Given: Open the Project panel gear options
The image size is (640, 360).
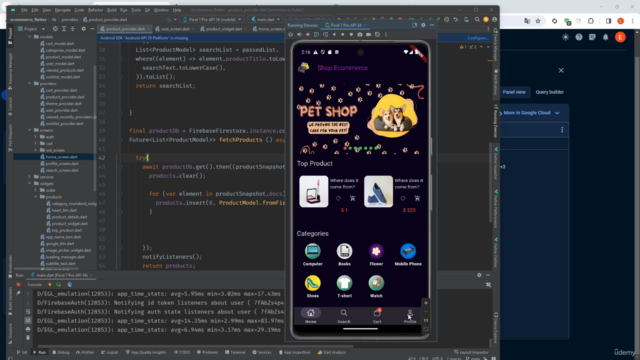Looking at the screenshot, I should [x=83, y=29].
